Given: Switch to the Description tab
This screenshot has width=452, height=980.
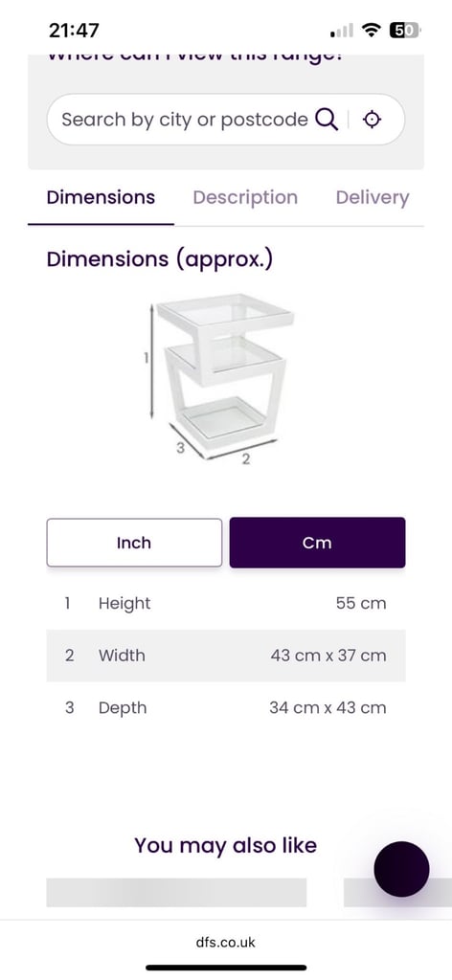Looking at the screenshot, I should [x=245, y=197].
